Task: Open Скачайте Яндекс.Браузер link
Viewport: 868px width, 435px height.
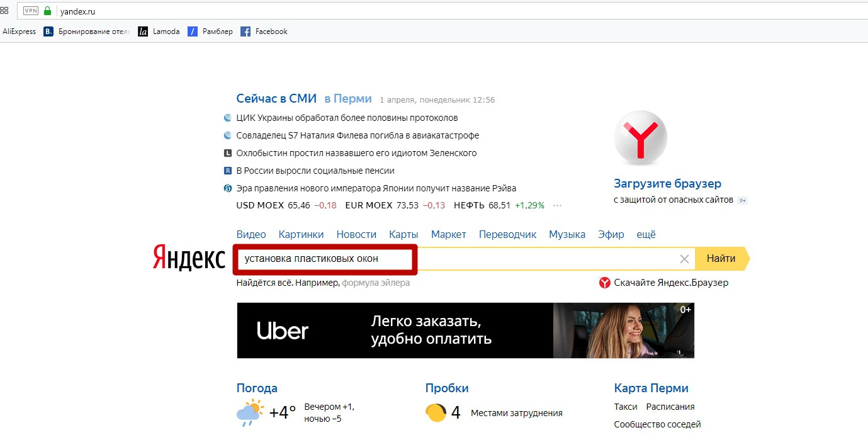Action: coord(671,283)
